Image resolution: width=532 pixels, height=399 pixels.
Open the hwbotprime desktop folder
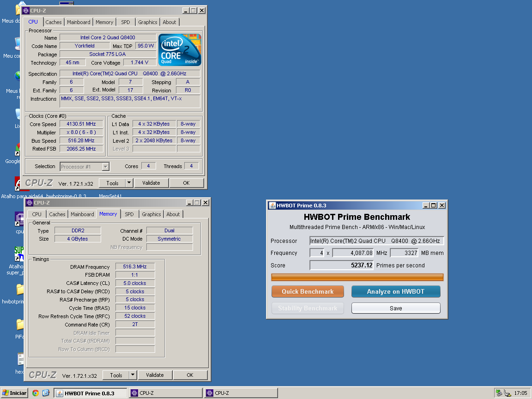[20, 290]
